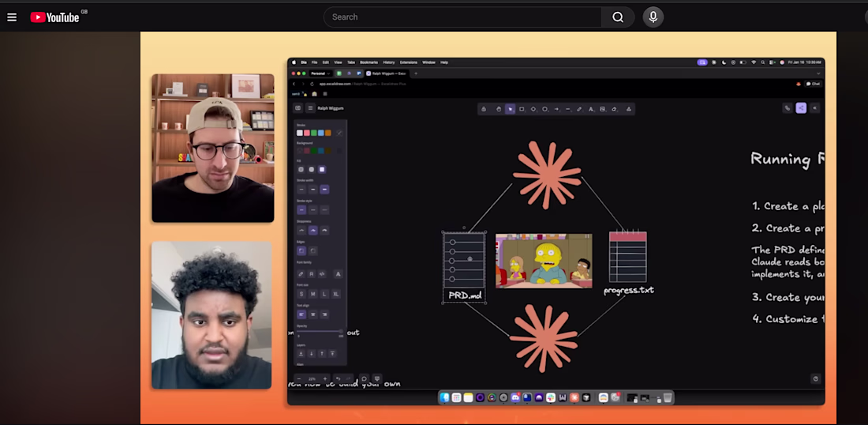Open the custom stroke color picker
This screenshot has height=425, width=868.
[339, 133]
